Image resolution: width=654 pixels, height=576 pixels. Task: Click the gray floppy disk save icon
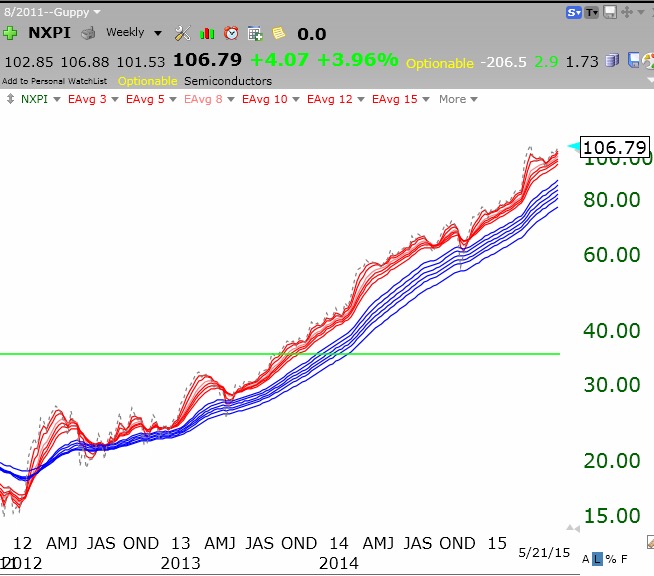tap(610, 12)
